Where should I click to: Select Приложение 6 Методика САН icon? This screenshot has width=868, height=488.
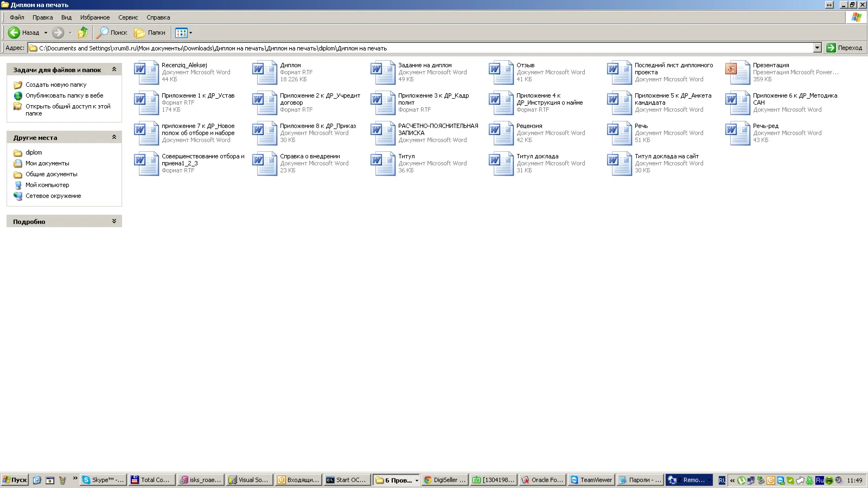(x=738, y=103)
